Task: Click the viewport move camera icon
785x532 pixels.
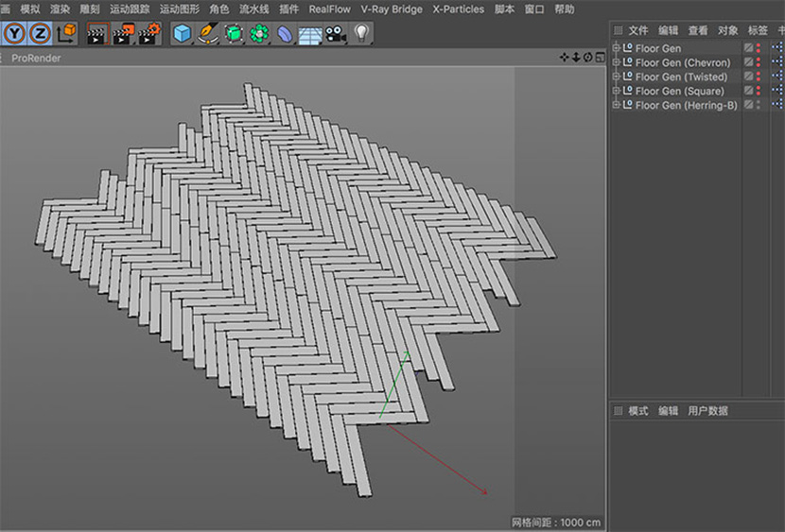Action: pos(565,57)
